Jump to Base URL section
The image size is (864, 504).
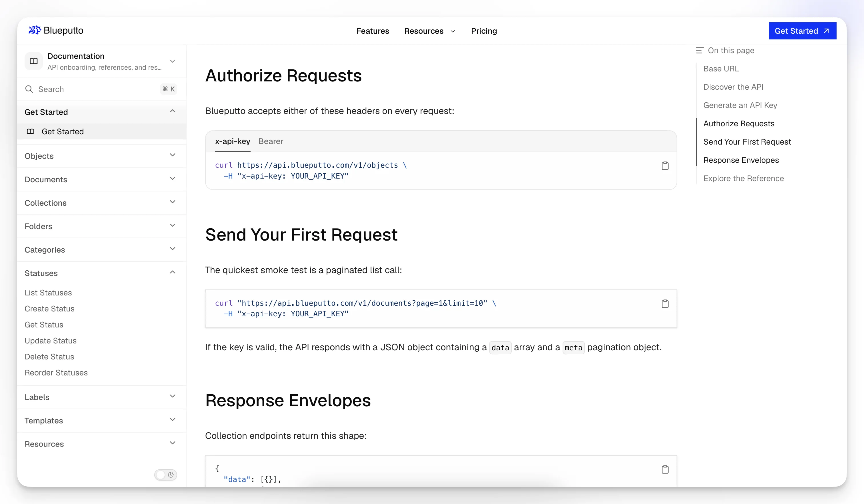(721, 69)
